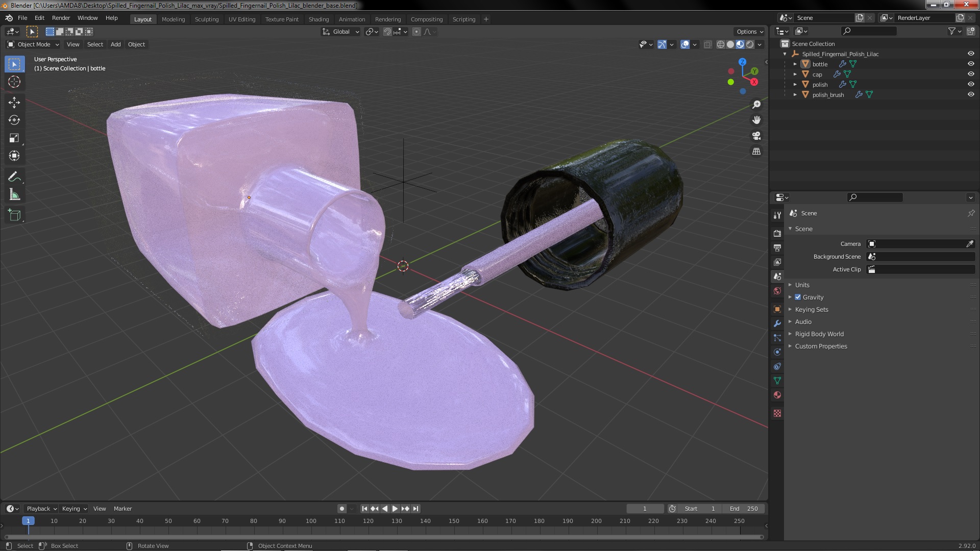Viewport: 980px width, 551px height.
Task: Select the Move tool
Action: 14,102
